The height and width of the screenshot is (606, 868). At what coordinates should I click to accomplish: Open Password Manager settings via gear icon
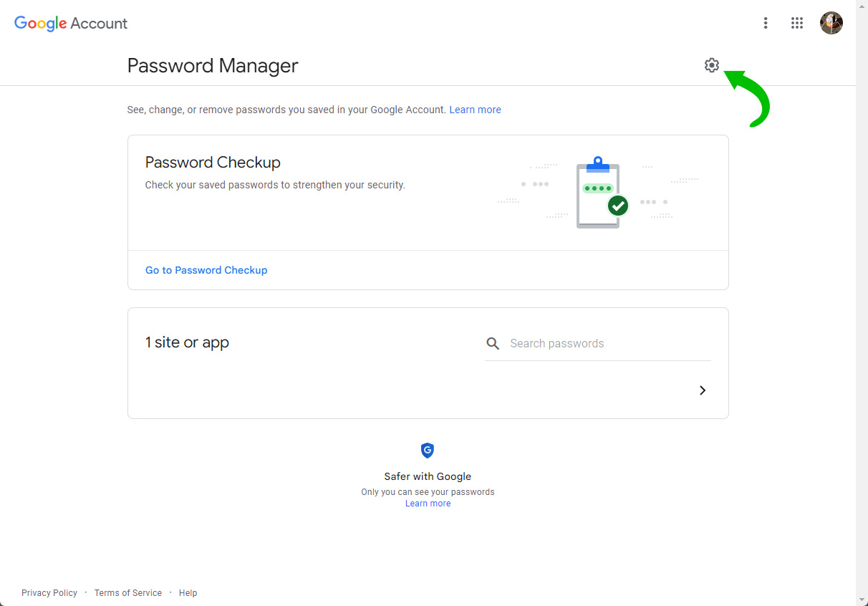coord(711,65)
